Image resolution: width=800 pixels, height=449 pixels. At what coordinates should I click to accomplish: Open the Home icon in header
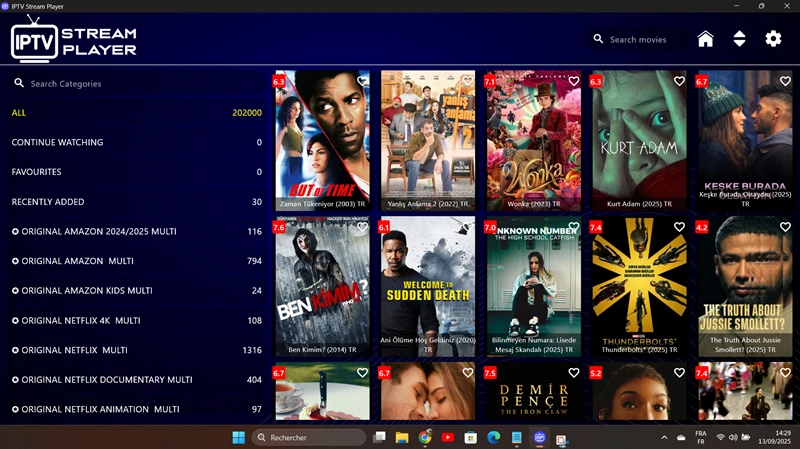click(706, 39)
